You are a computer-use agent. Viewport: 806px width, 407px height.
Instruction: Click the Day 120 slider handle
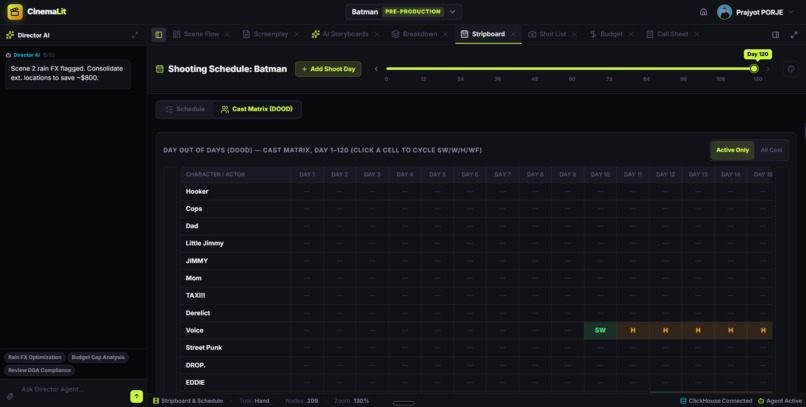(754, 68)
